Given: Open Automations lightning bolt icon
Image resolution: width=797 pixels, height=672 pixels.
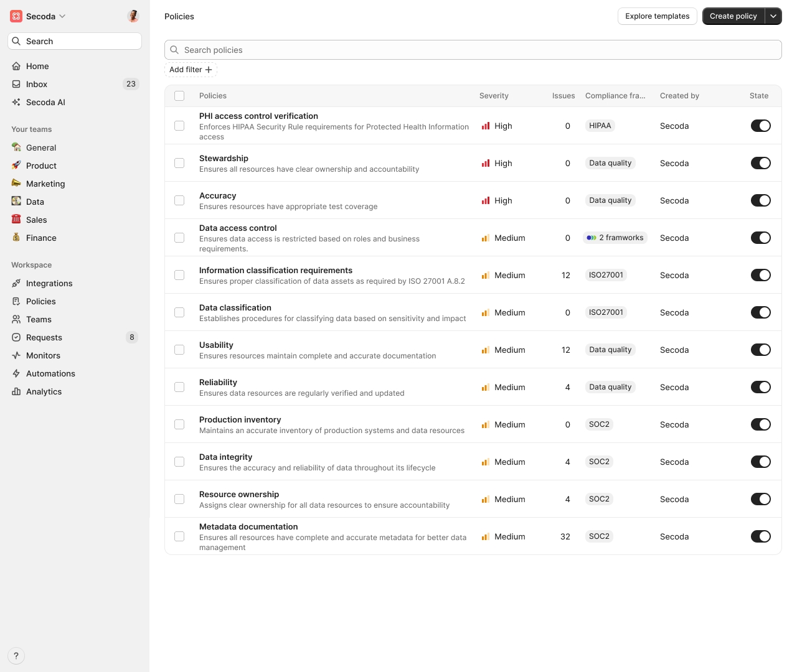Looking at the screenshot, I should coord(16,373).
